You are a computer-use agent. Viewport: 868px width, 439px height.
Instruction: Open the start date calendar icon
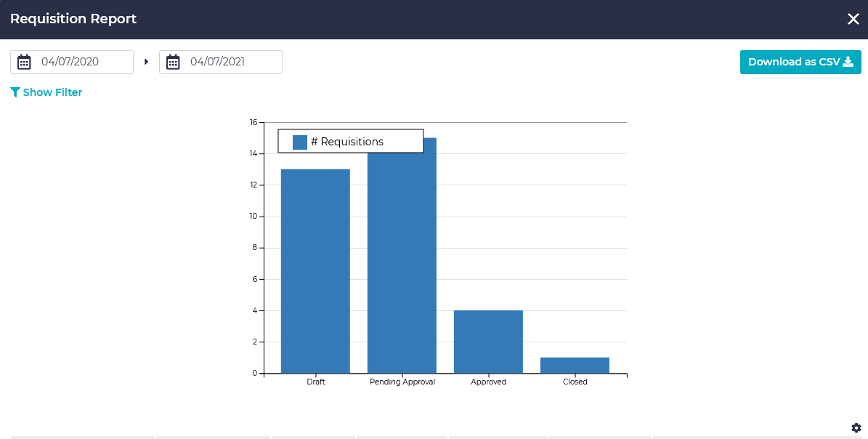click(24, 62)
